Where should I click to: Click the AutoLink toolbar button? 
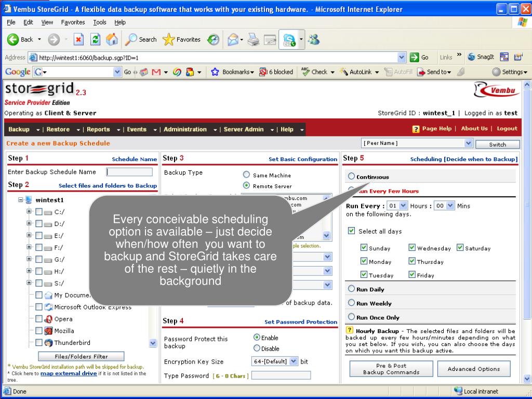[x=355, y=72]
